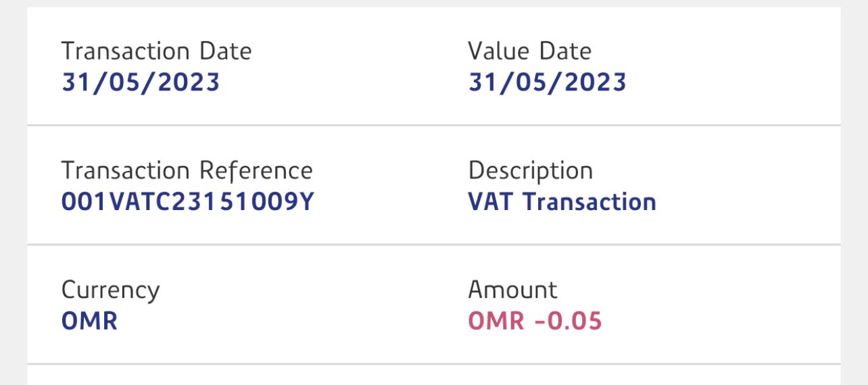This screenshot has width=868, height=385.
Task: Select the VAT Transaction description text
Action: pyautogui.click(x=562, y=202)
